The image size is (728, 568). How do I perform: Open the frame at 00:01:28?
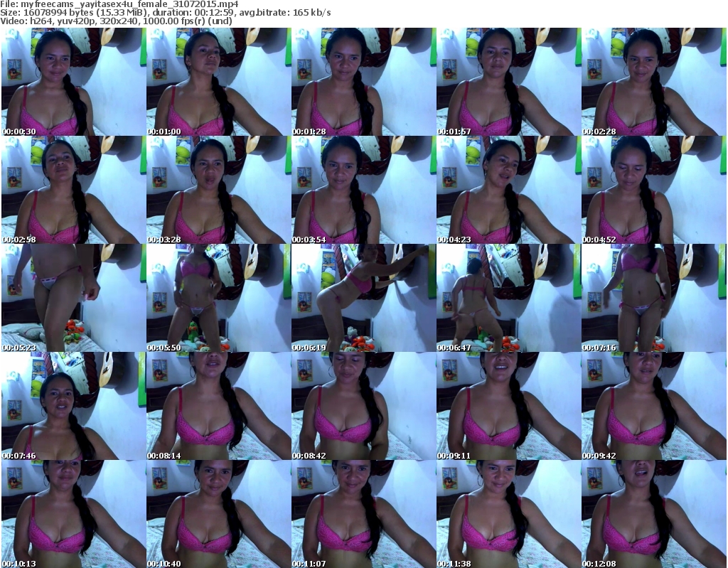click(x=363, y=82)
